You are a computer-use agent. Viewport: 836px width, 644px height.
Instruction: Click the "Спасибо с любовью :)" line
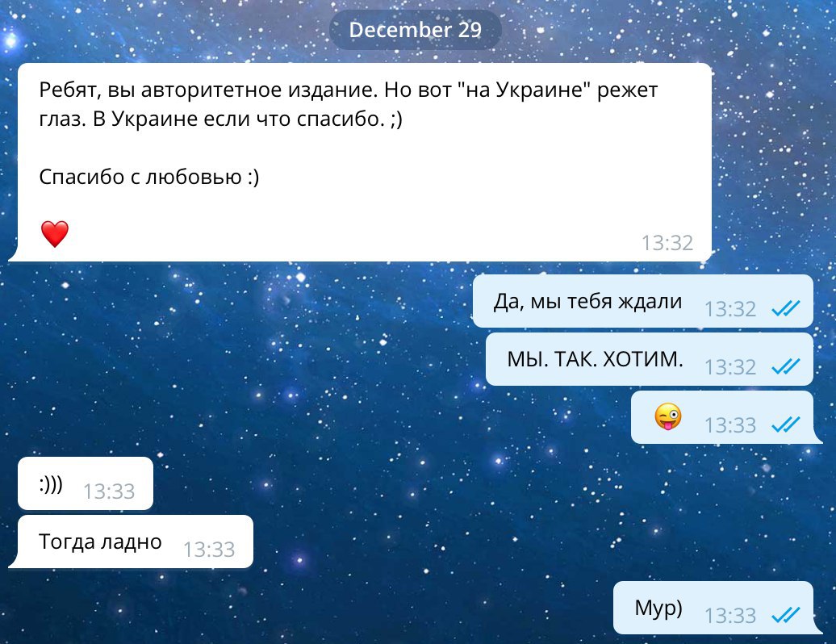tap(148, 177)
